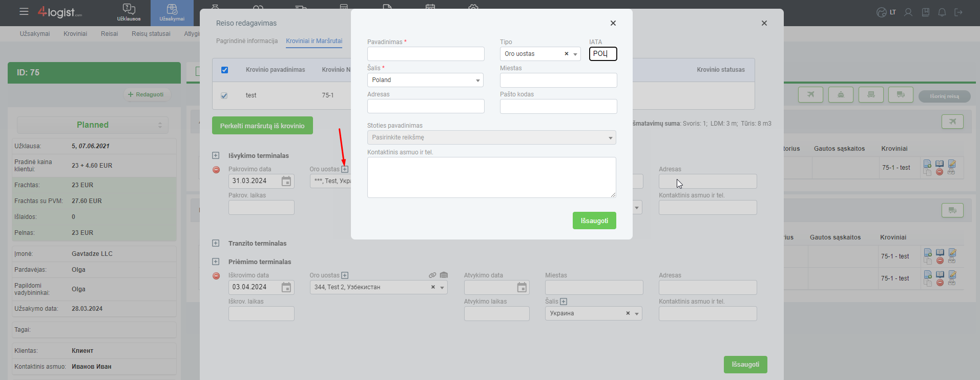This screenshot has width=980, height=380.
Task: Expand the Tranzito terminalas section
Action: 216,243
